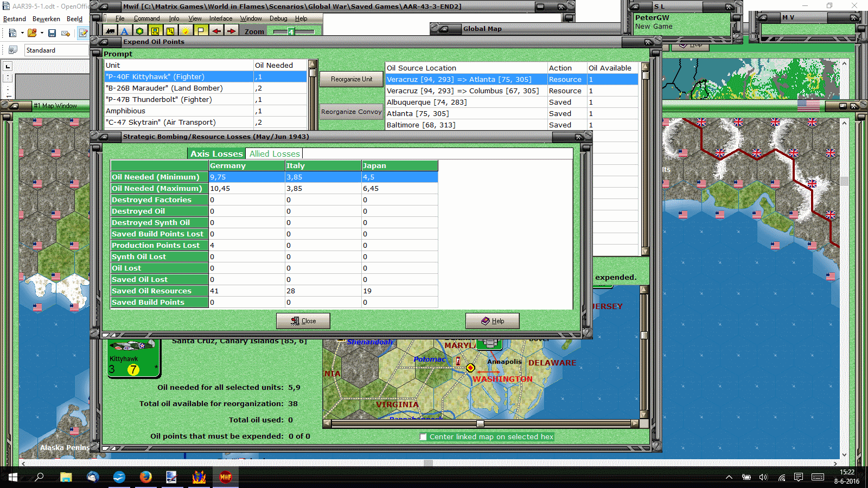
Task: Click the Washington capital marker on map
Action: point(470,368)
